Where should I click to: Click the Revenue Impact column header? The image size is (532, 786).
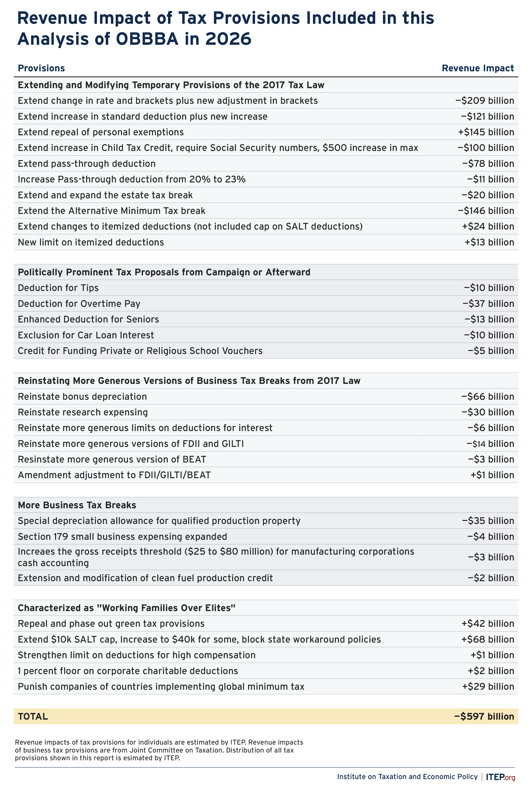(x=478, y=68)
